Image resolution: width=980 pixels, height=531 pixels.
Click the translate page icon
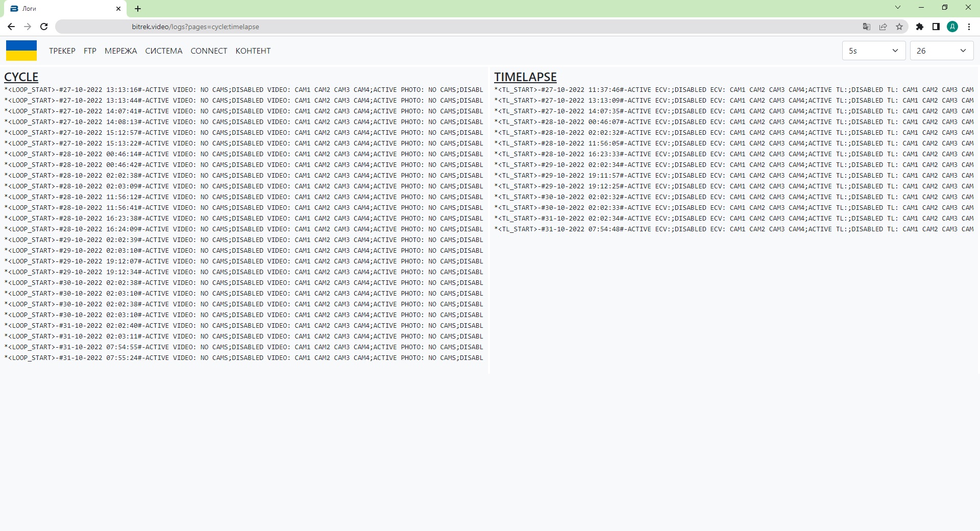click(866, 27)
